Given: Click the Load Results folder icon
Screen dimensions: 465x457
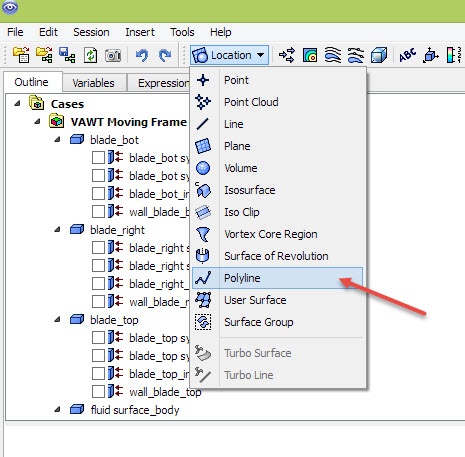Looking at the screenshot, I should pos(21,55).
